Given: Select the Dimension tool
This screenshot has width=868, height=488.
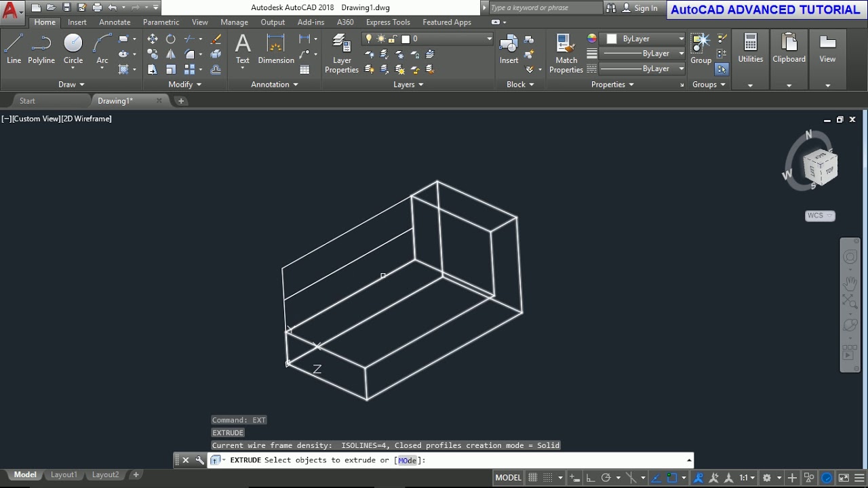Looking at the screenshot, I should [276, 49].
